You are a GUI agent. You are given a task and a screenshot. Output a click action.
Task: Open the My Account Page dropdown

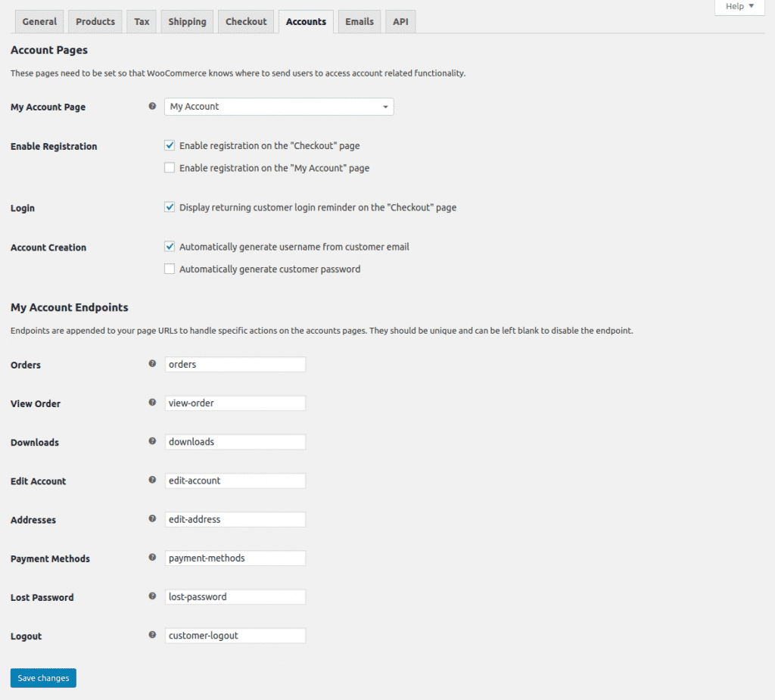pyautogui.click(x=279, y=107)
